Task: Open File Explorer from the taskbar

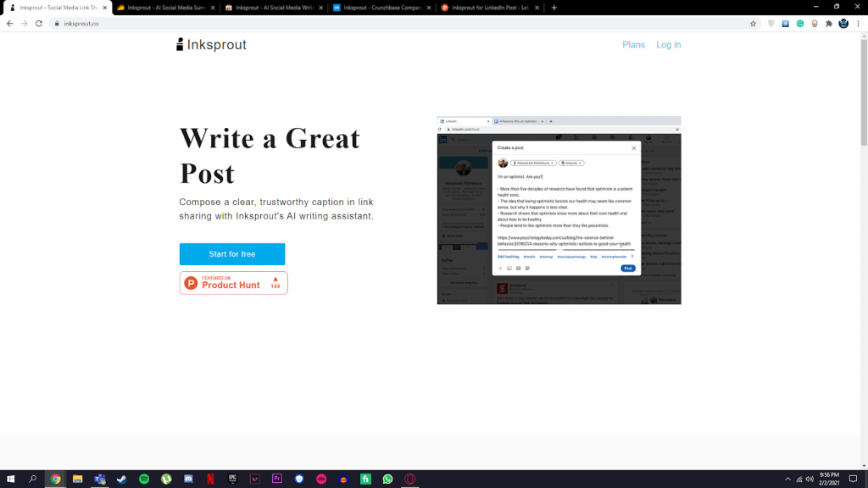Action: (77, 480)
